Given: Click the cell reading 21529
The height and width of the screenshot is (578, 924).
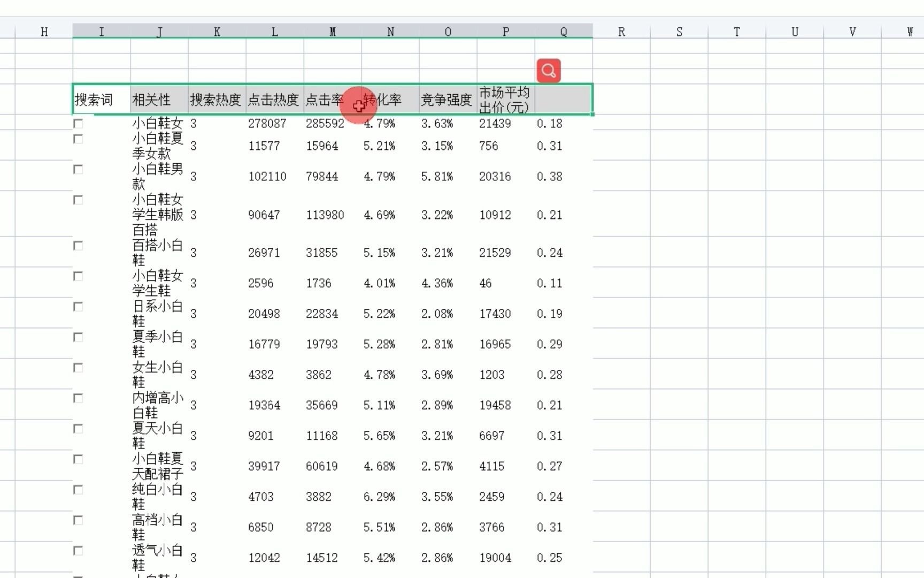Looking at the screenshot, I should [x=506, y=252].
